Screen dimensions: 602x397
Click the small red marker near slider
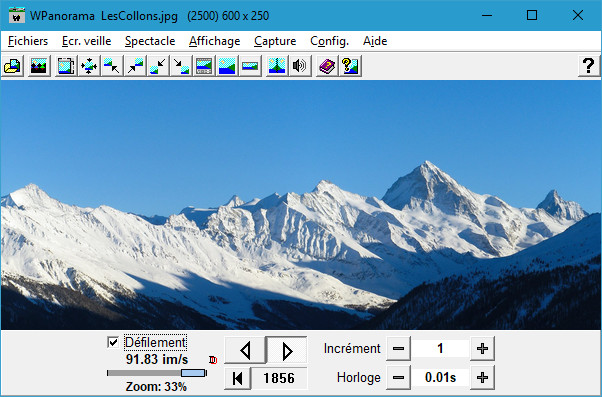pos(213,360)
